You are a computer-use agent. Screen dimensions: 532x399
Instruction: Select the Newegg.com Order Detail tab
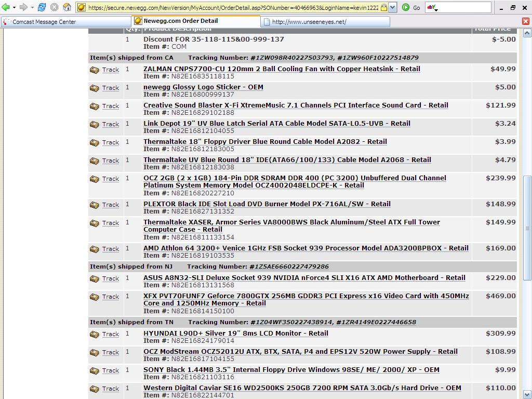point(196,21)
